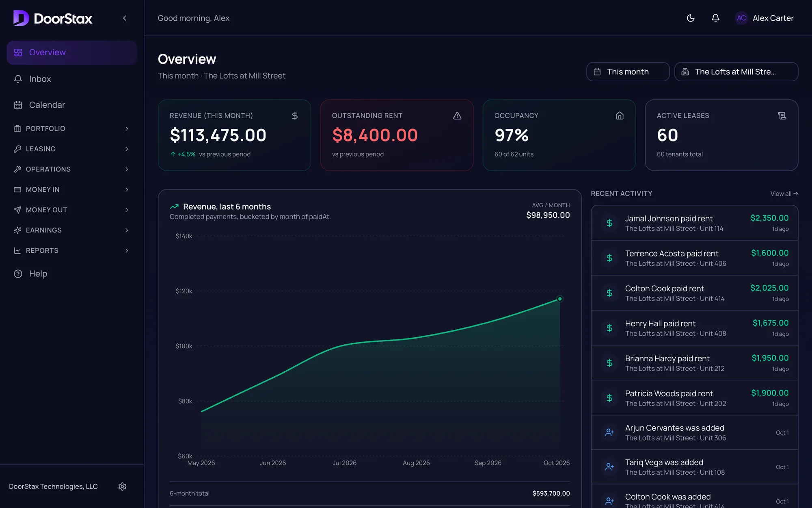Go to Inbox in the sidebar

72,79
